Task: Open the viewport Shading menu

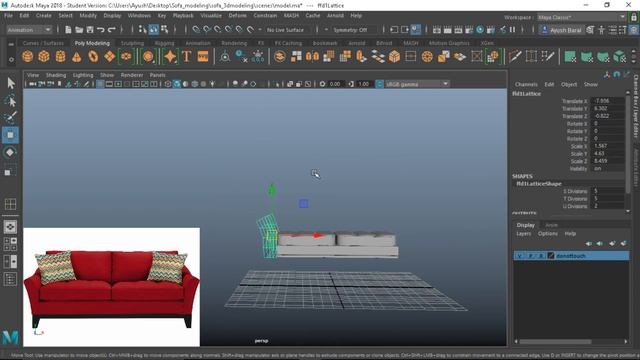Action: (x=56, y=75)
